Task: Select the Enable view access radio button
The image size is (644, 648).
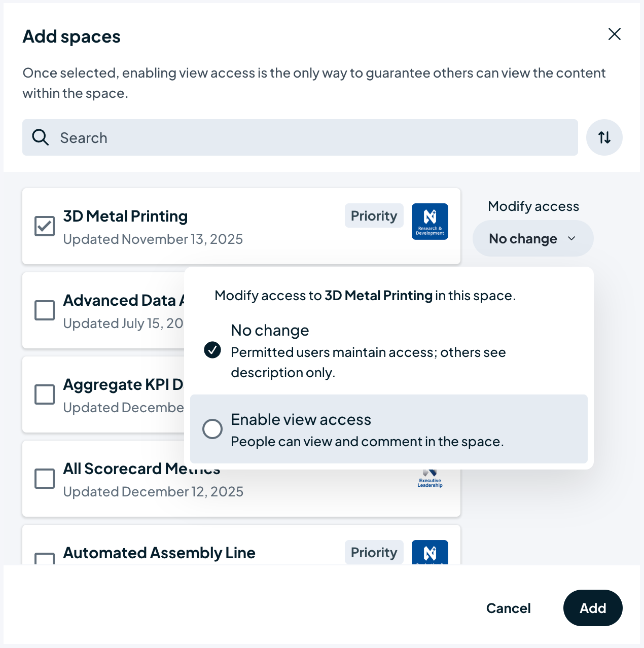Action: pos(212,429)
